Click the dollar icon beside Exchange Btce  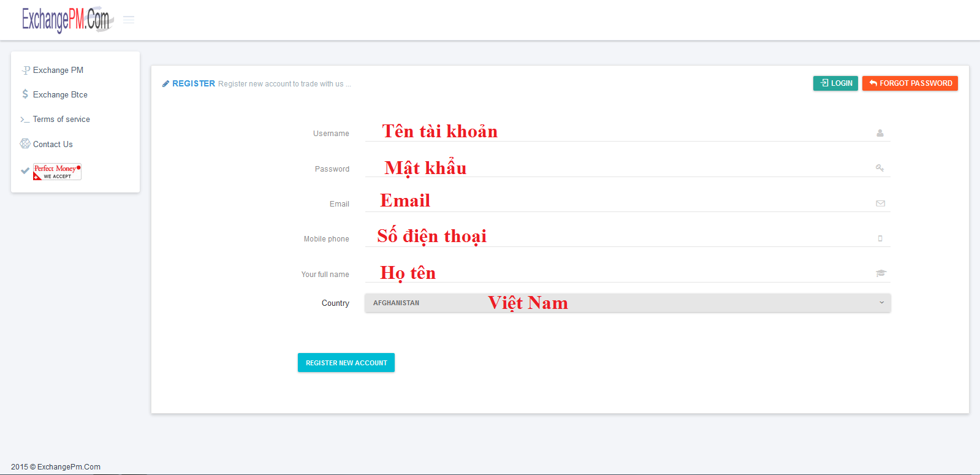25,94
